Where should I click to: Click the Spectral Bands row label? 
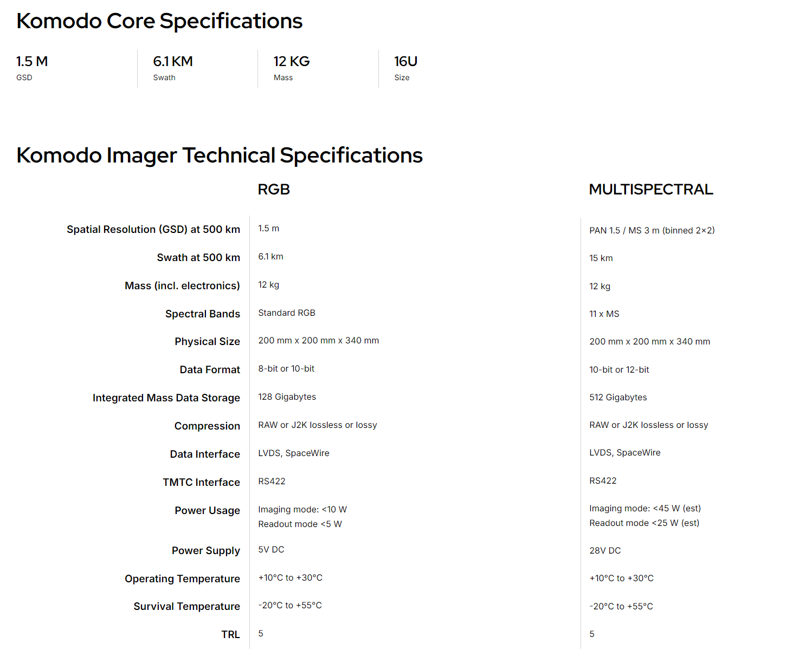tap(203, 314)
